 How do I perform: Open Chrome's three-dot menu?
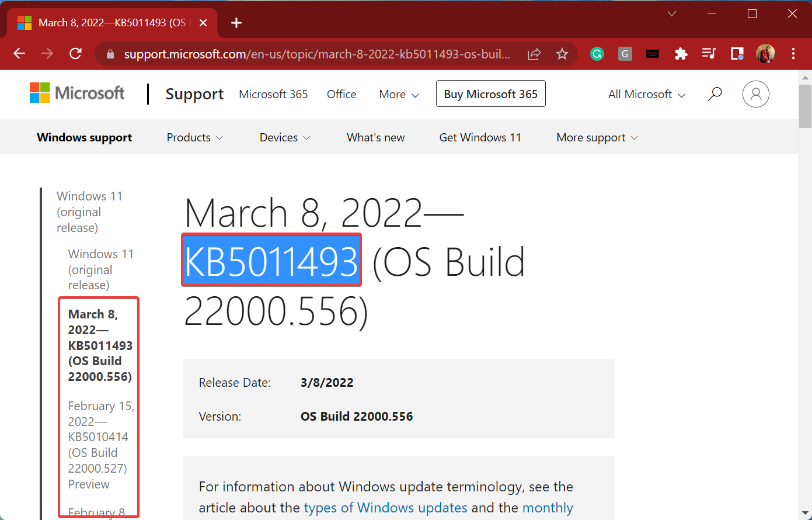pyautogui.click(x=793, y=53)
